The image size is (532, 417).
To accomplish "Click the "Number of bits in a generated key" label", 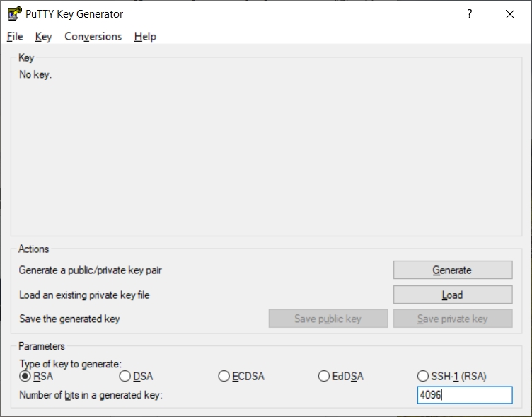I will (x=91, y=395).
